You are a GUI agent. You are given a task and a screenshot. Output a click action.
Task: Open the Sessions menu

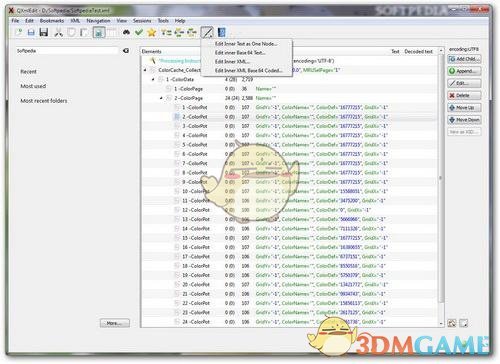tap(142, 21)
